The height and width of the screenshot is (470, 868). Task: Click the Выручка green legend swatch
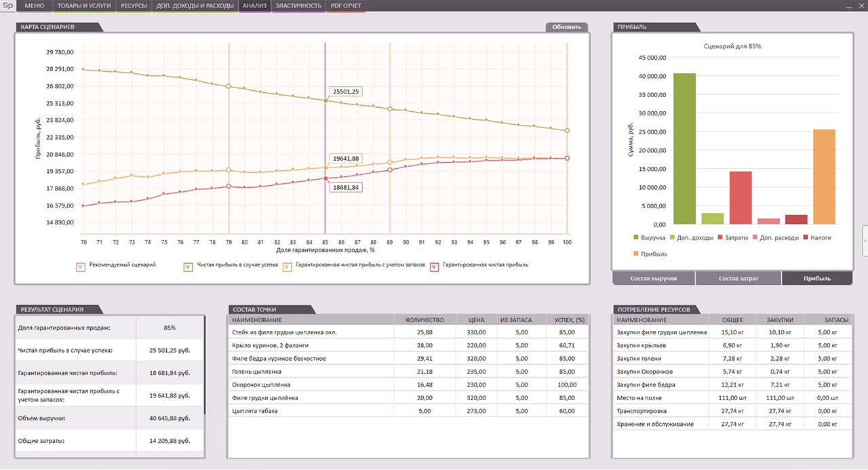tap(636, 237)
